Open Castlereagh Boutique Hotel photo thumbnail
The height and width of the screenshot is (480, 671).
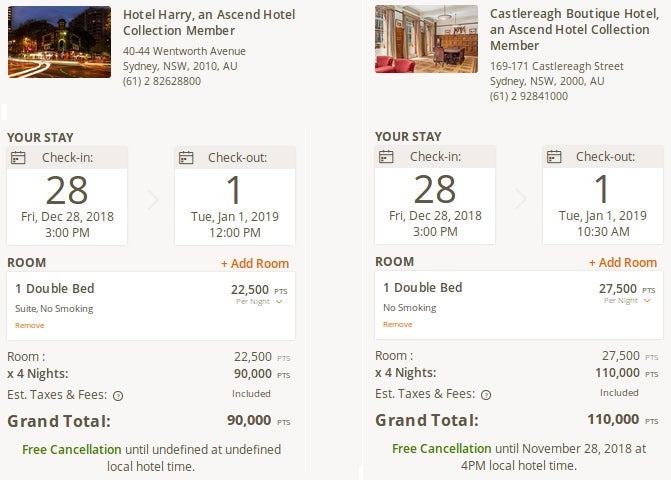[x=426, y=40]
